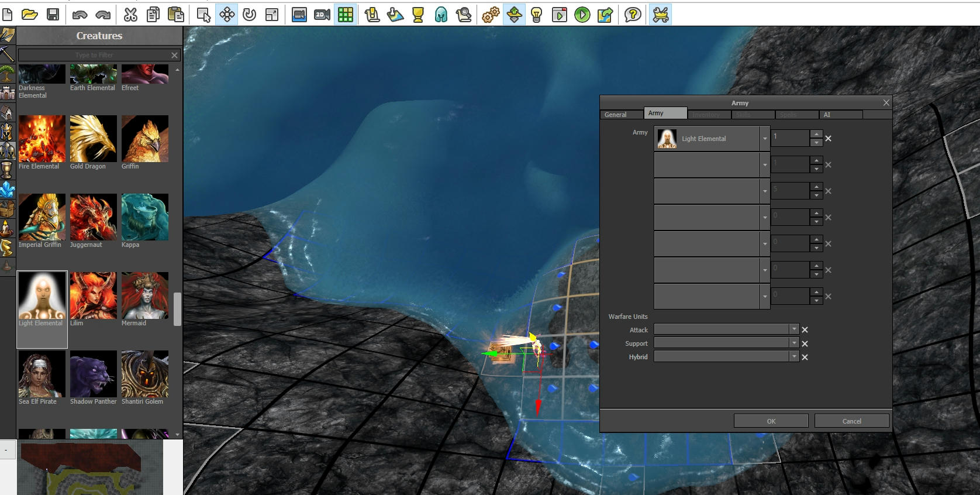Increase the Light Elemental stack count

point(816,135)
